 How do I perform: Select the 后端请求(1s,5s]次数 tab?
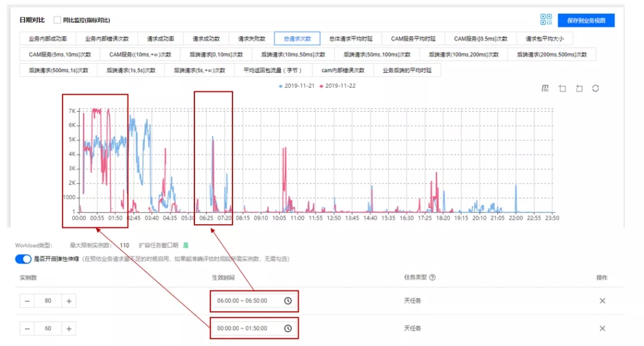131,70
